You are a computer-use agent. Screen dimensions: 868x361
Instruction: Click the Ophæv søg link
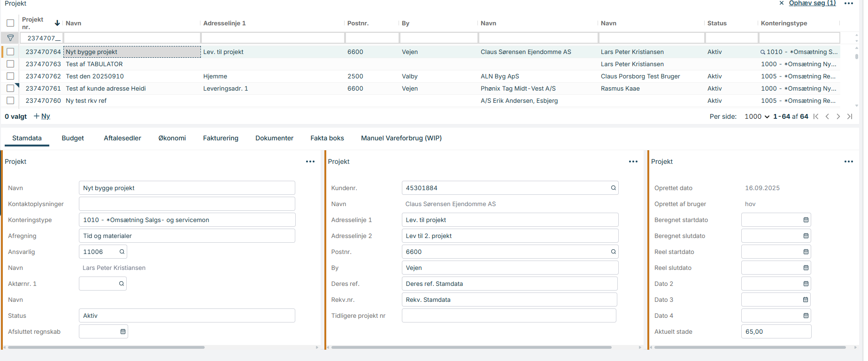point(812,3)
